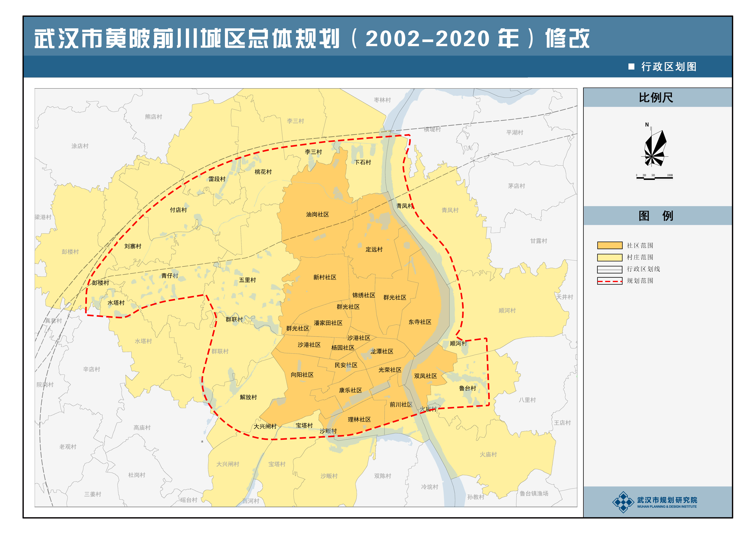Click the gray 杜岗村 label

tap(137, 475)
